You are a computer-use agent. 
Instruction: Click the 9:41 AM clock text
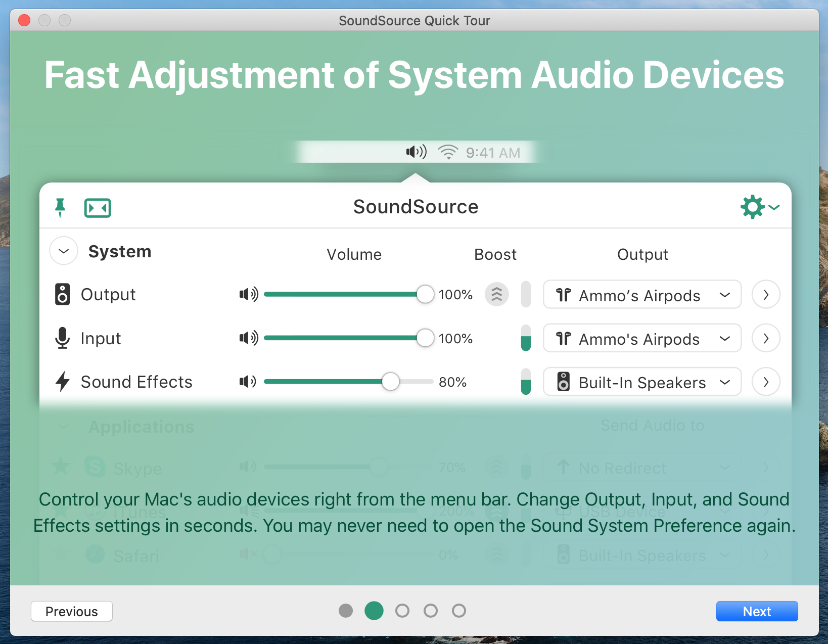pyautogui.click(x=493, y=153)
